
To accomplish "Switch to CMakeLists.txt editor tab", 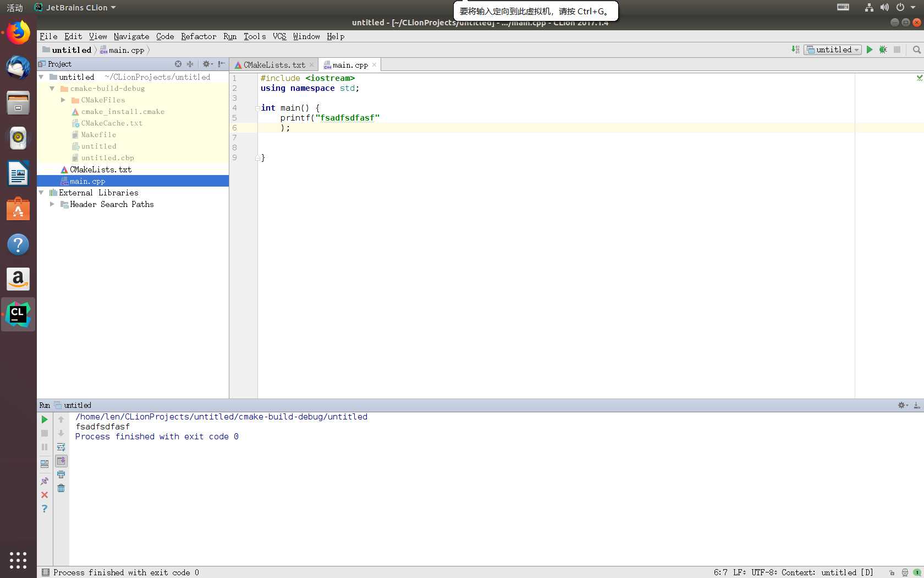I will point(274,65).
